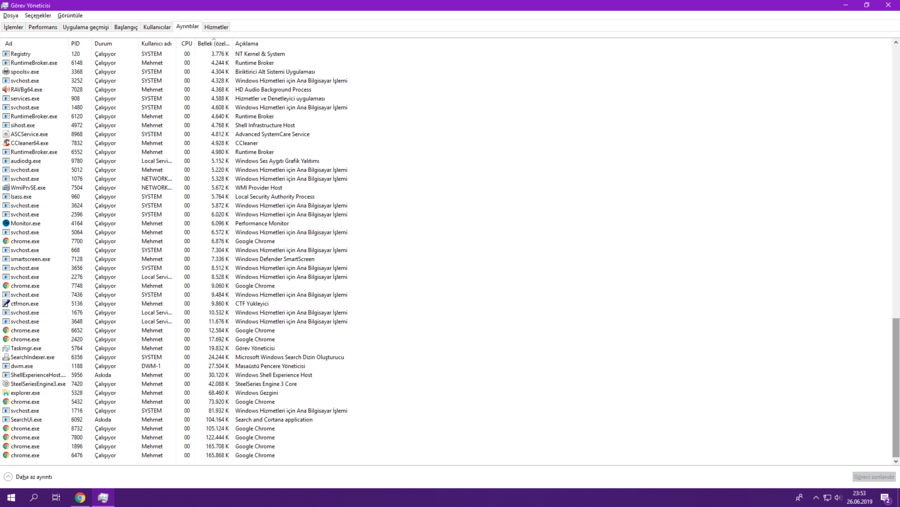Viewport: 900px width, 507px height.
Task: Open the Görüntüle menu
Action: pyautogui.click(x=70, y=16)
